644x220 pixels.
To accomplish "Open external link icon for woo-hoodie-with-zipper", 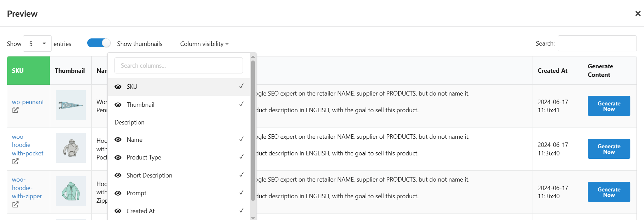I will pos(15,205).
